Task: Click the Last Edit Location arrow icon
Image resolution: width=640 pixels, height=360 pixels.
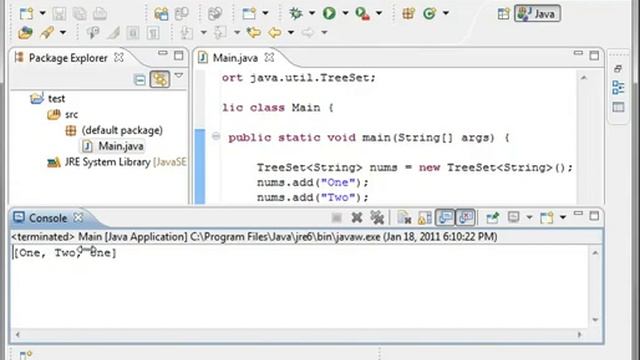Action: point(254,32)
